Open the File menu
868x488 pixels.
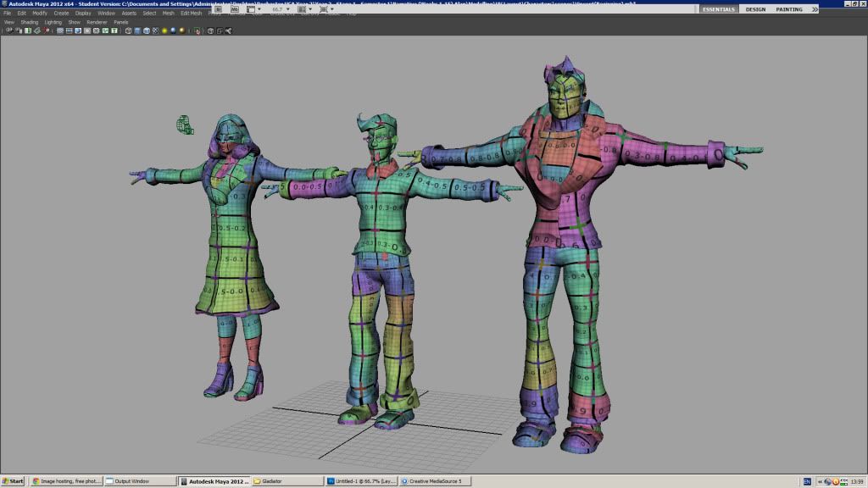click(7, 14)
